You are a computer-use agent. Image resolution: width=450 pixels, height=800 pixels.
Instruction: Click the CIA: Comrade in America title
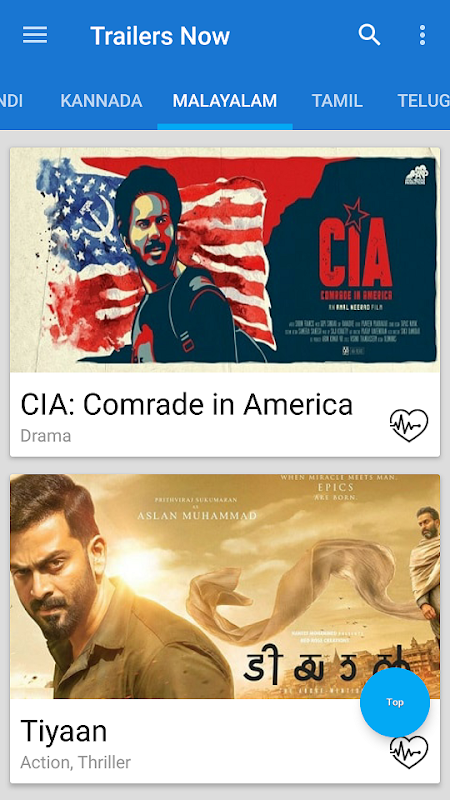[186, 405]
